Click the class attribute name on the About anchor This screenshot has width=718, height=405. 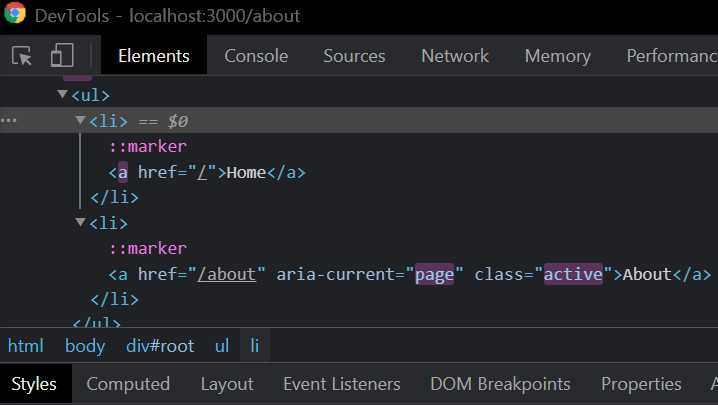499,274
